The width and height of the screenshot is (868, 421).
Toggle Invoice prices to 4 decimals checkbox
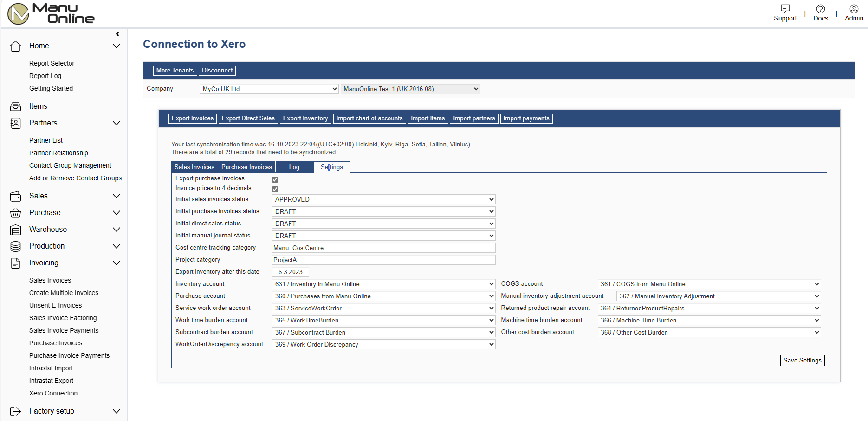[x=275, y=189]
